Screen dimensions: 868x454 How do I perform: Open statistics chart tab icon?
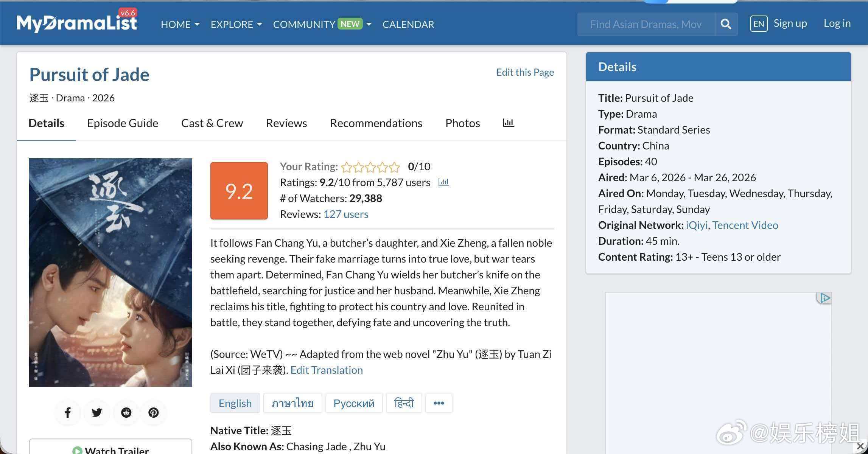(508, 123)
